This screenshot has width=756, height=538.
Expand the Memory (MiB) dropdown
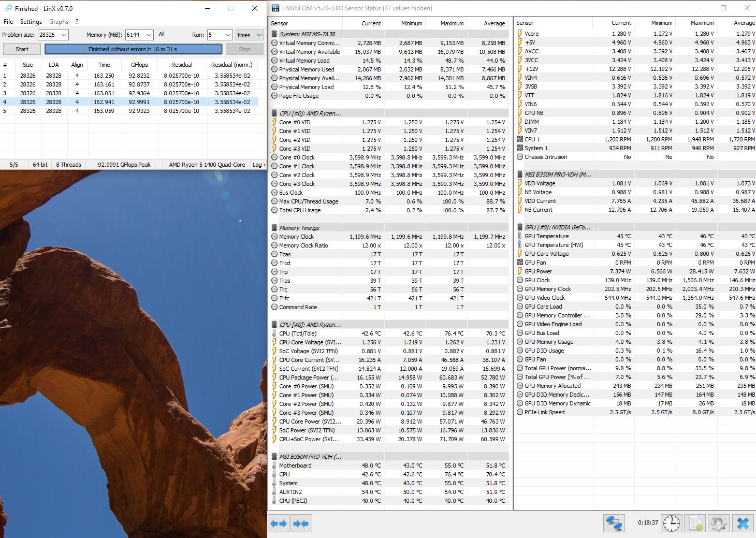pyautogui.click(x=149, y=35)
